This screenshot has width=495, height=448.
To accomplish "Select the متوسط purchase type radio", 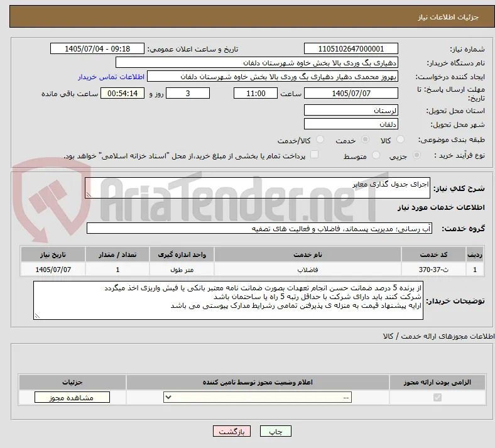I will pos(376,155).
